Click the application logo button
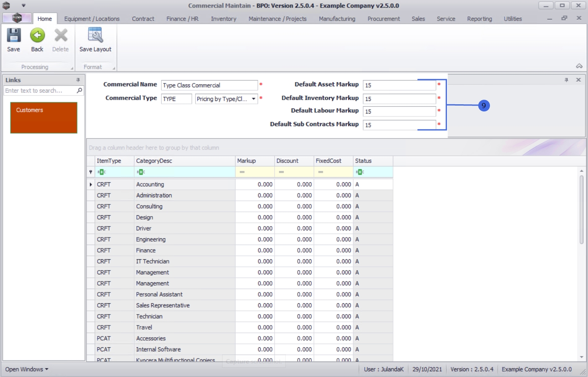This screenshot has width=588, height=377. 17,18
